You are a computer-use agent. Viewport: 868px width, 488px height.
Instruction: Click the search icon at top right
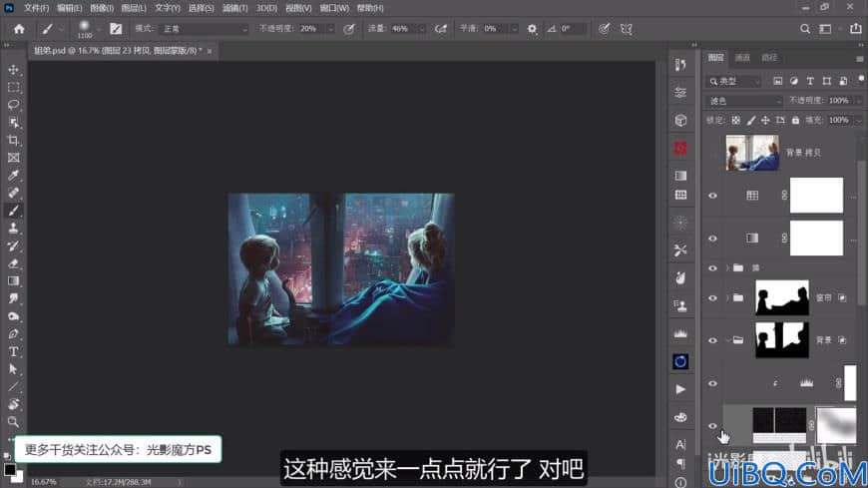805,29
